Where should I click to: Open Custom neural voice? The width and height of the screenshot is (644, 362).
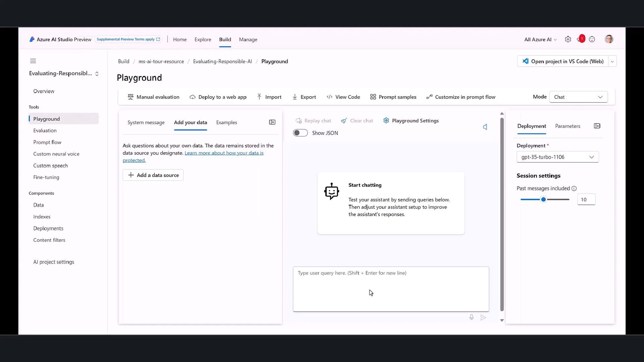coord(56,154)
